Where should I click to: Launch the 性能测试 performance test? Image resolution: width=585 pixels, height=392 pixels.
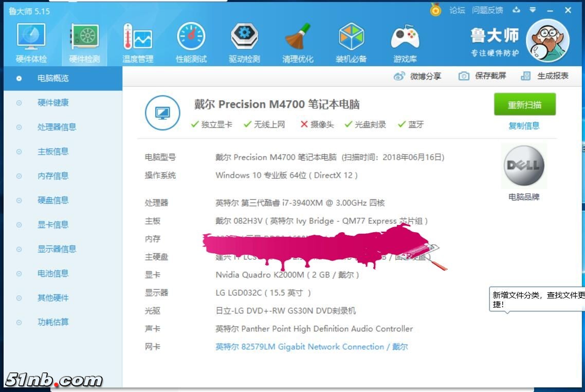pos(190,41)
